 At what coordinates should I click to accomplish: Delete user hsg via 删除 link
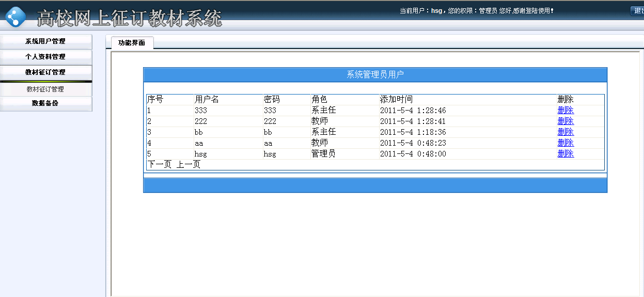[566, 154]
